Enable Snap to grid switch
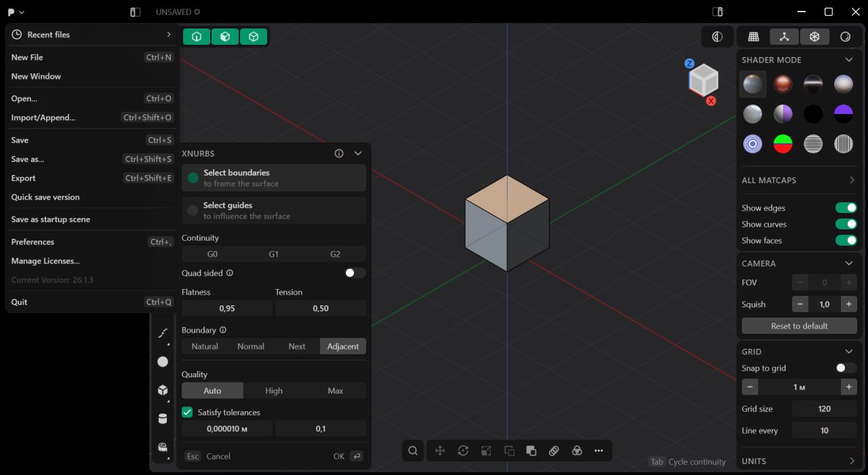The height and width of the screenshot is (475, 868). click(846, 368)
